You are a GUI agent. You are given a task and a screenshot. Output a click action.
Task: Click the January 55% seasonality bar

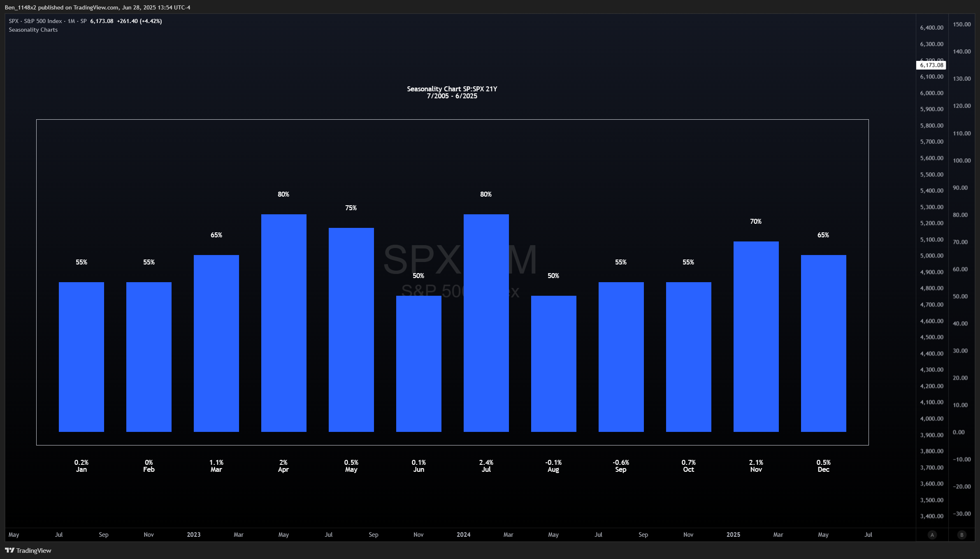[81, 357]
